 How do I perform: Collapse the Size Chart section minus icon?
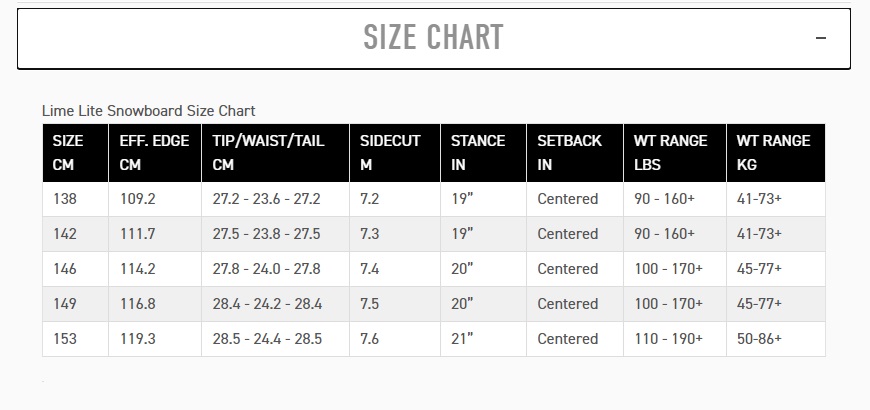(x=821, y=38)
